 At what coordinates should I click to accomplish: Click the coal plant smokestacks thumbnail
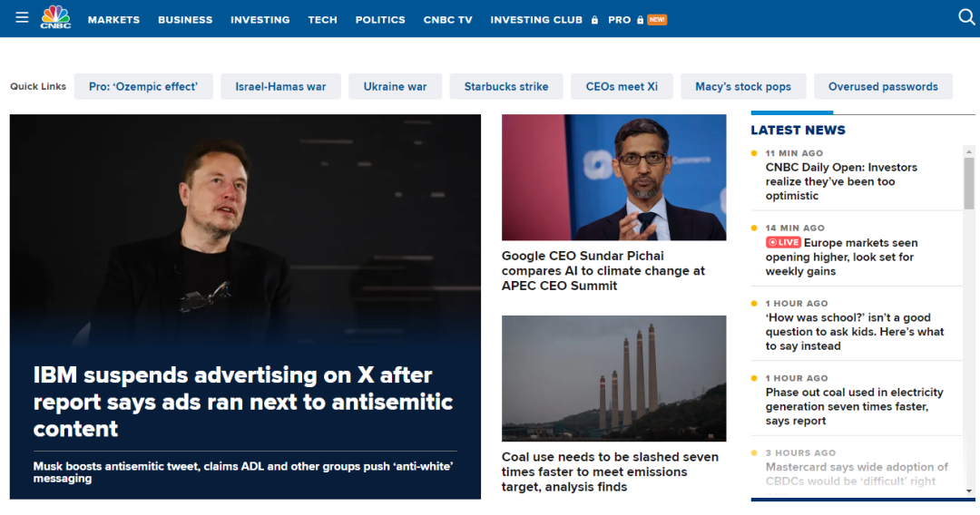pos(613,378)
